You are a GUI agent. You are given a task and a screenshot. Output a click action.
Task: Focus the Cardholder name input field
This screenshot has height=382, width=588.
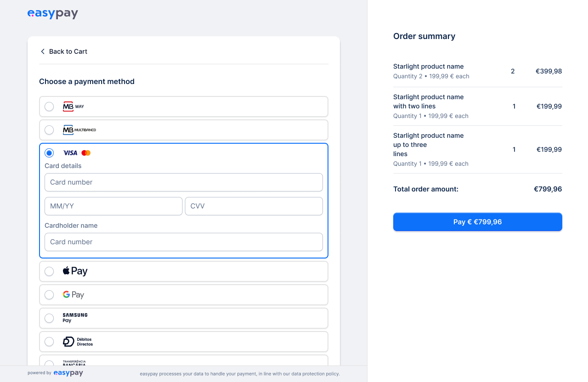tap(184, 242)
